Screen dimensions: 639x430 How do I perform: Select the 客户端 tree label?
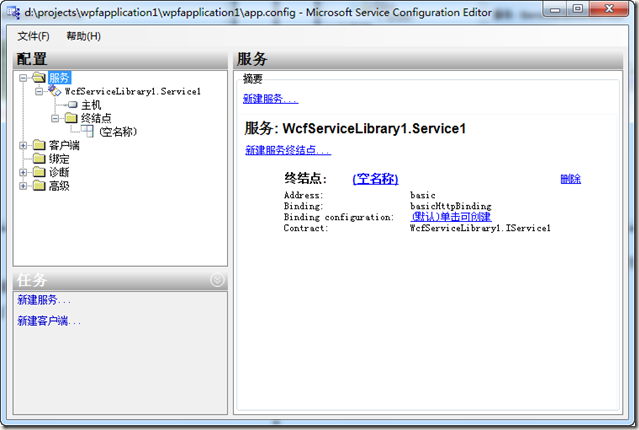tap(64, 145)
